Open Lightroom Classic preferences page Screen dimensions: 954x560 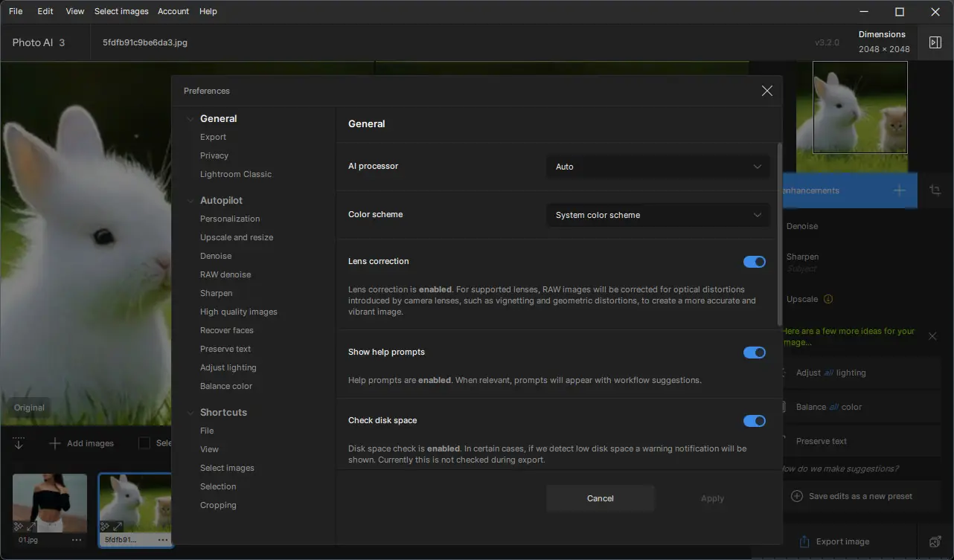pyautogui.click(x=236, y=174)
